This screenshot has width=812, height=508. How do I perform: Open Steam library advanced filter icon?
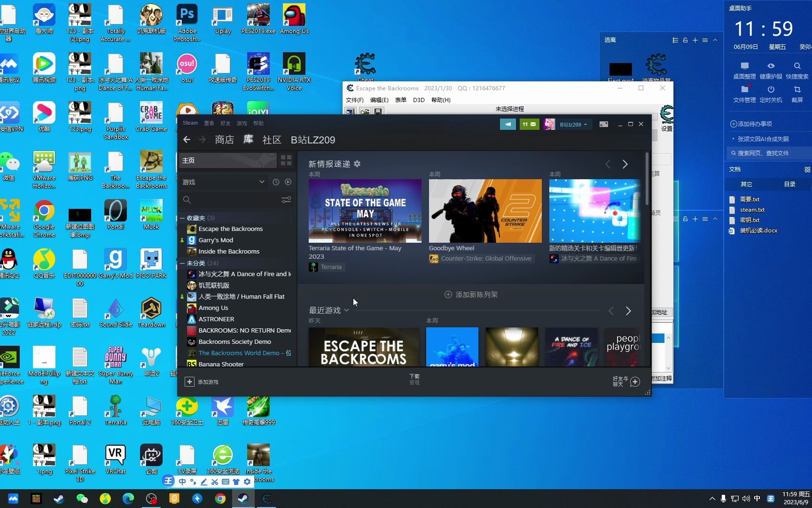coord(286,200)
